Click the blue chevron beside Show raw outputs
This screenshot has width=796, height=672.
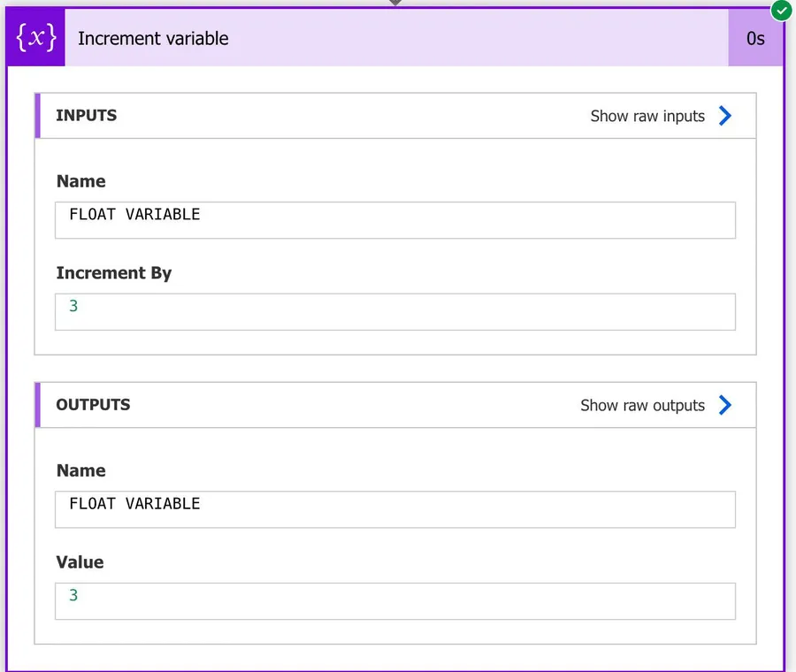tap(725, 405)
